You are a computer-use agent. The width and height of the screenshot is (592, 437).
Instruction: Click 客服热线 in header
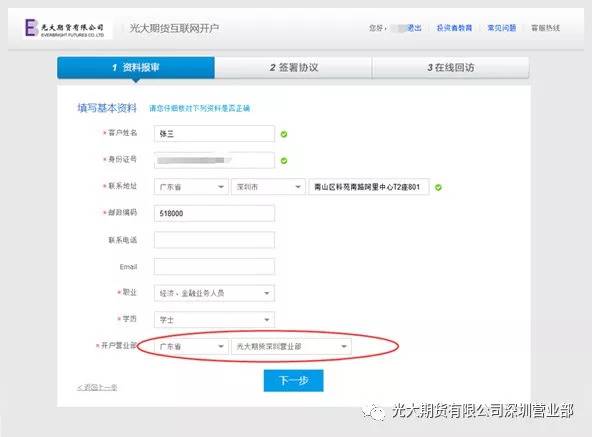(546, 28)
